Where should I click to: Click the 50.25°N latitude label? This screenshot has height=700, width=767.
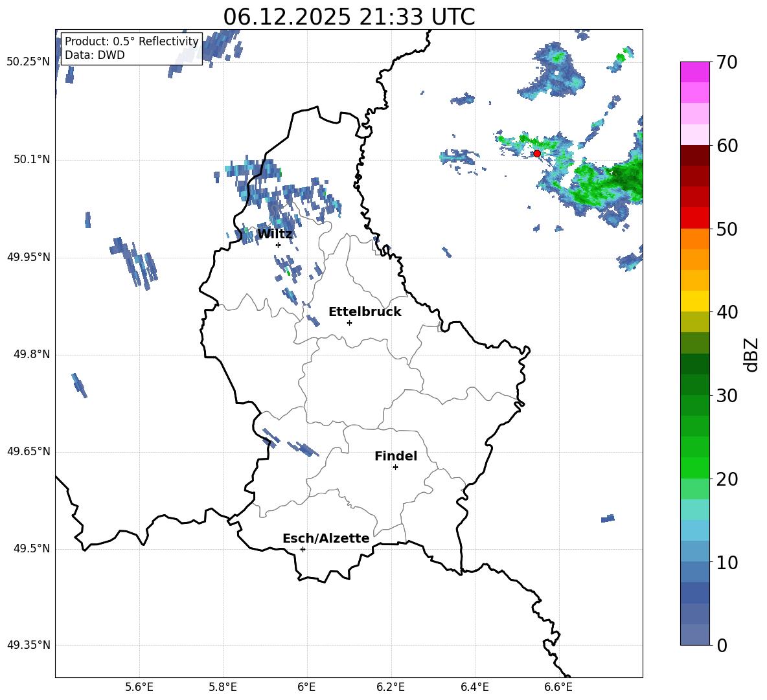29,62
